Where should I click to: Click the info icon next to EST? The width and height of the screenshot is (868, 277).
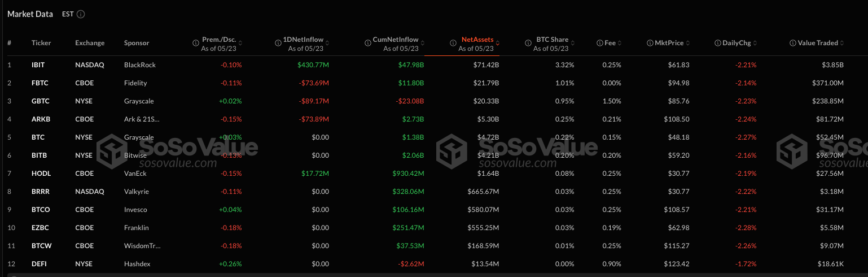click(x=81, y=14)
